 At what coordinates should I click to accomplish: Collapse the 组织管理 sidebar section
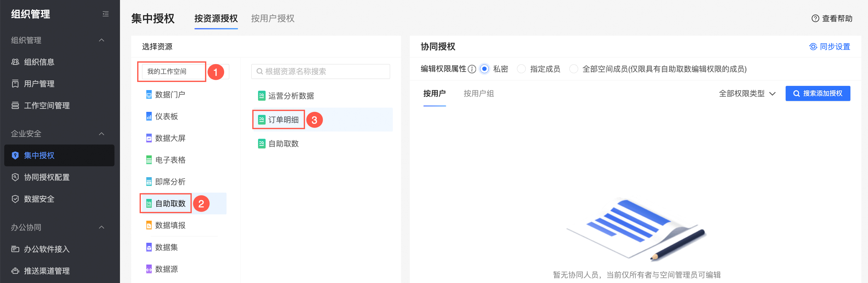pos(101,41)
